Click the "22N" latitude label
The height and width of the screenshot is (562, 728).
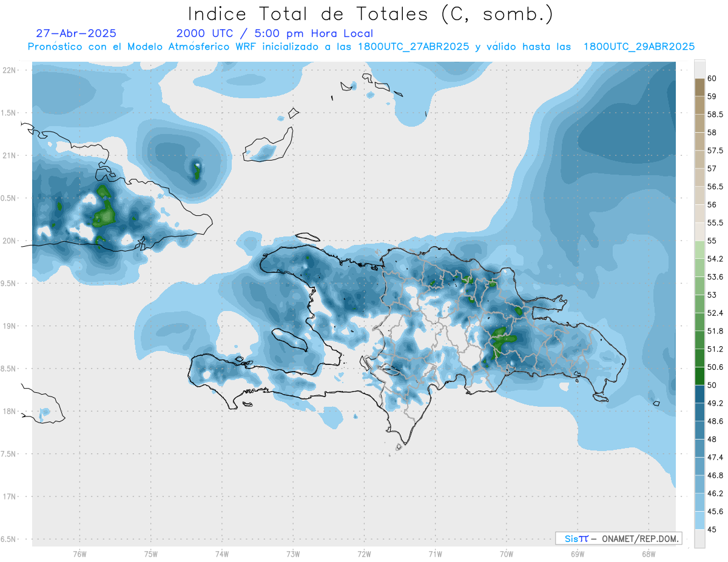[x=10, y=70]
